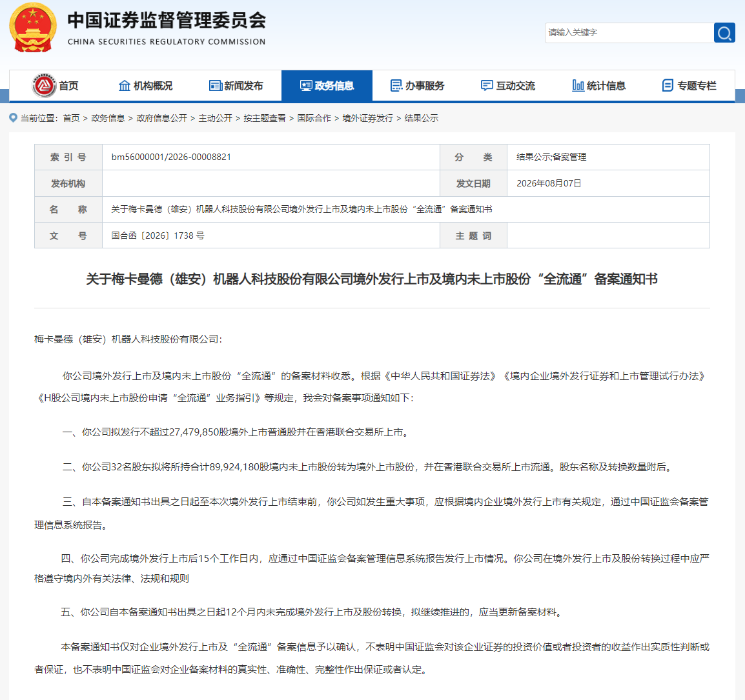Click the newspaper icon beside 新闻发布
The image size is (745, 700).
216,85
